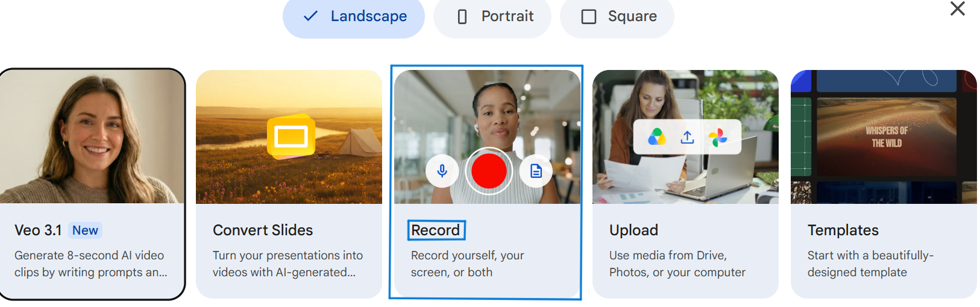Open the Templates card title
The height and width of the screenshot is (307, 980).
(843, 230)
